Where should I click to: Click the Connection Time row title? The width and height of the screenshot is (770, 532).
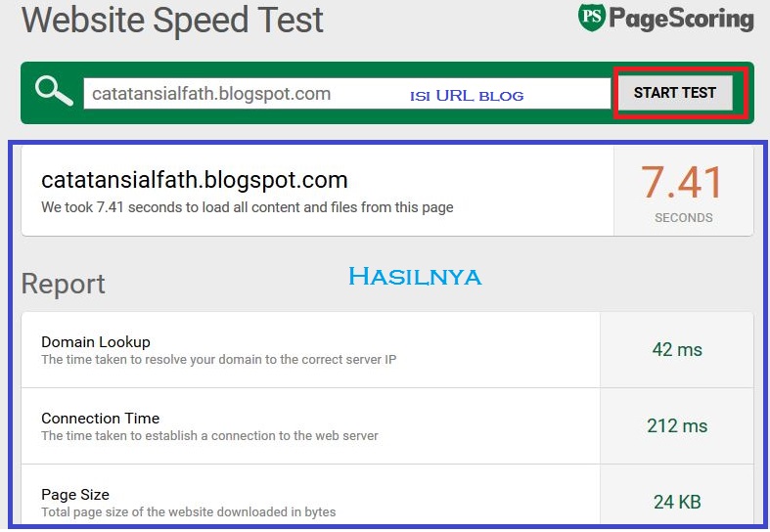pyautogui.click(x=100, y=419)
